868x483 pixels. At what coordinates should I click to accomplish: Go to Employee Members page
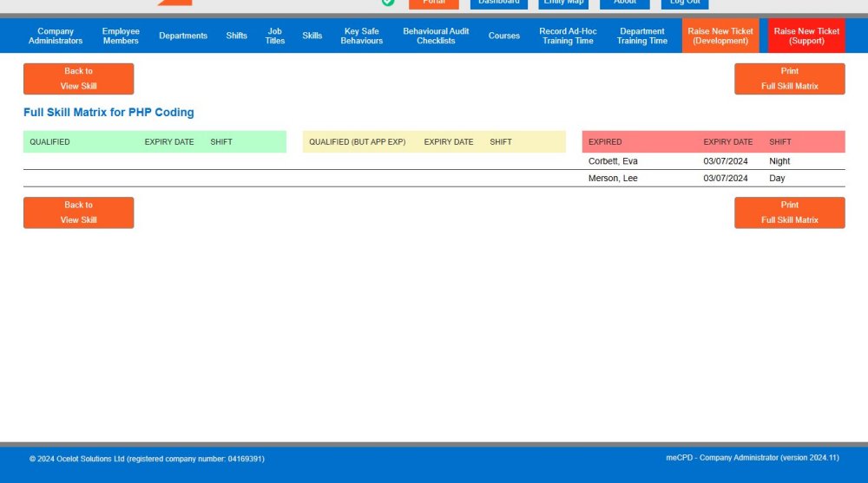(x=121, y=36)
